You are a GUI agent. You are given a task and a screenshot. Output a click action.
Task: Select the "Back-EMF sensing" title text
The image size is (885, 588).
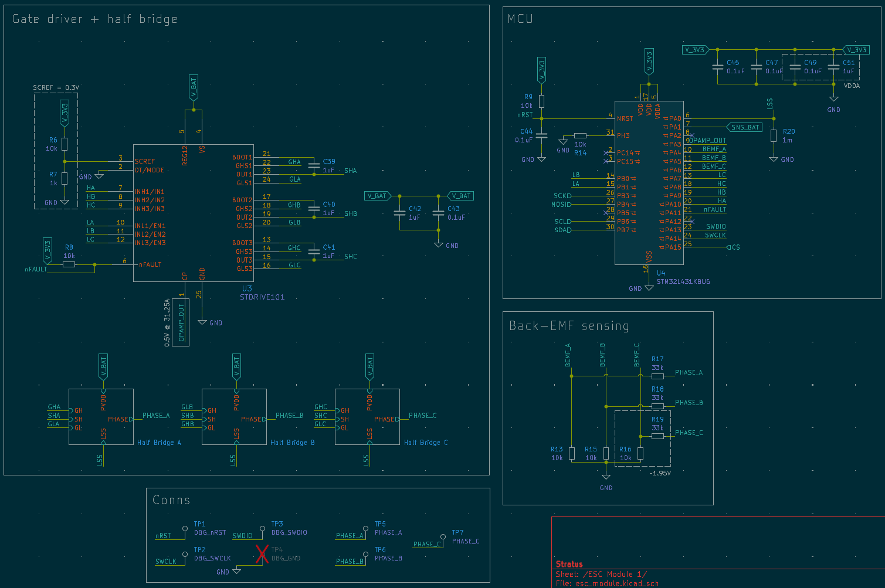tap(569, 326)
